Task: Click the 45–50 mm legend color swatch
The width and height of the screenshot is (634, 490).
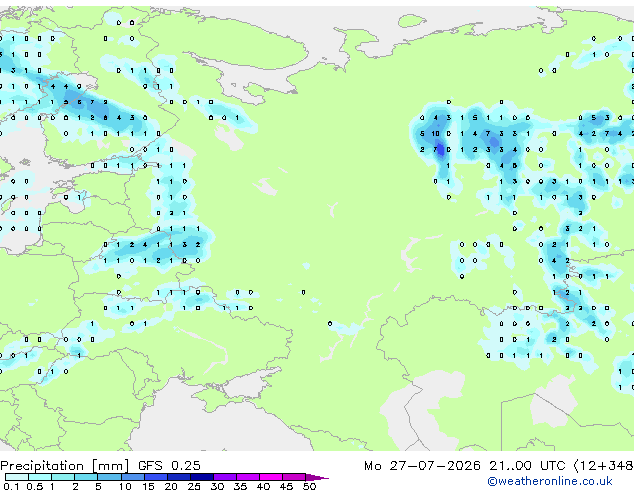Action: [294, 477]
